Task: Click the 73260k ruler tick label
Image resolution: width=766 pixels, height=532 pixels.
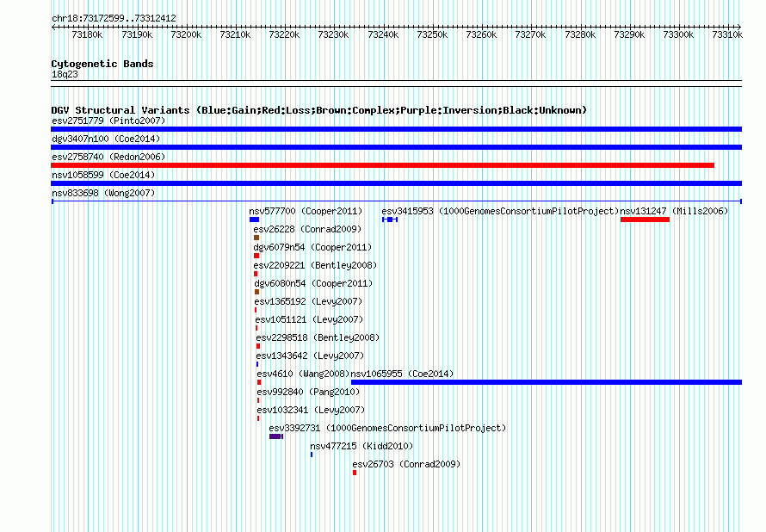Action: click(481, 34)
